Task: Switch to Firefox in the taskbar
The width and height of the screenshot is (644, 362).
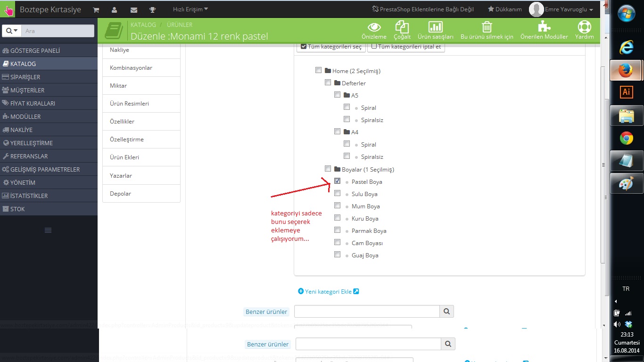Action: [626, 71]
